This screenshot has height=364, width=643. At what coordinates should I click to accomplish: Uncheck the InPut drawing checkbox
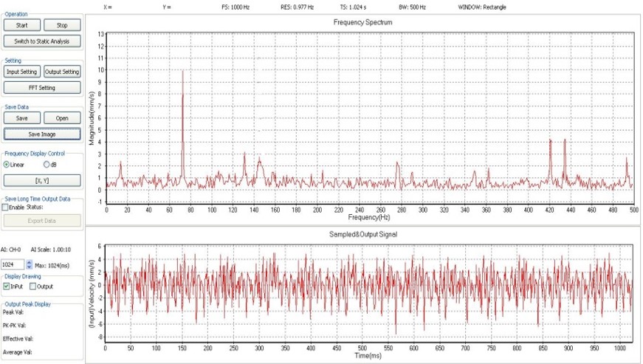(x=7, y=286)
